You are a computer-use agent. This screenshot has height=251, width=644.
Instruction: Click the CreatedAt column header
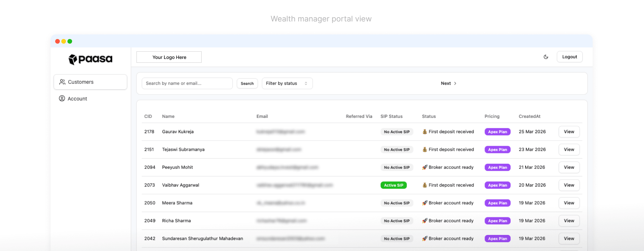[530, 116]
